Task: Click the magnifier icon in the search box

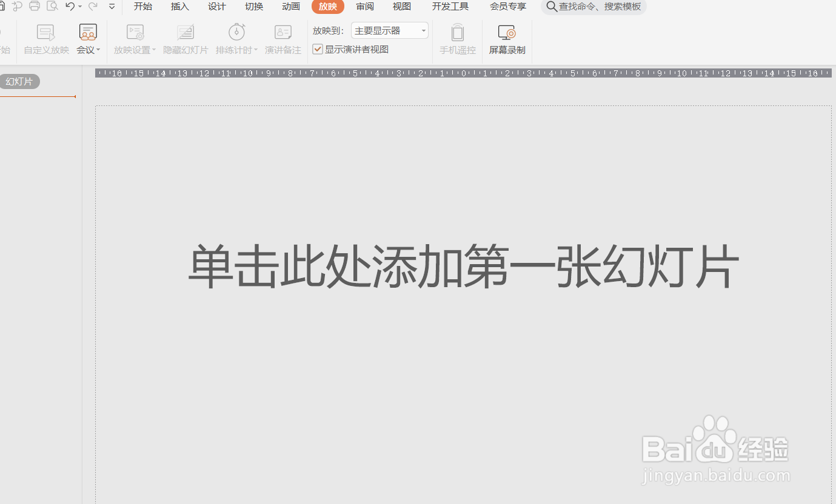Action: click(552, 7)
